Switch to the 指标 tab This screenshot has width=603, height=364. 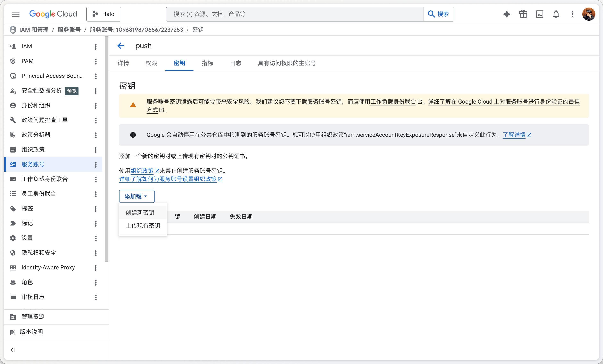[x=207, y=63]
